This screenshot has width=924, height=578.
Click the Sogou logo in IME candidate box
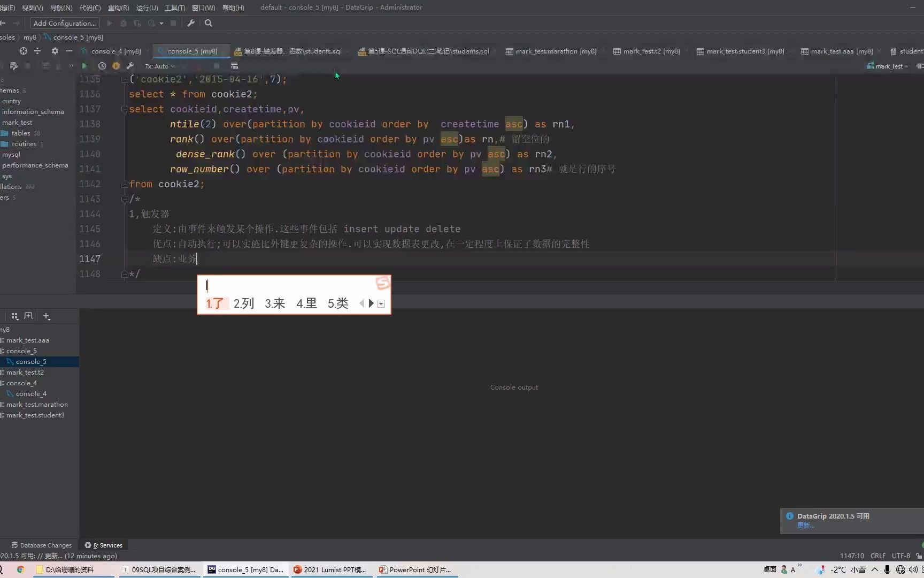click(382, 283)
